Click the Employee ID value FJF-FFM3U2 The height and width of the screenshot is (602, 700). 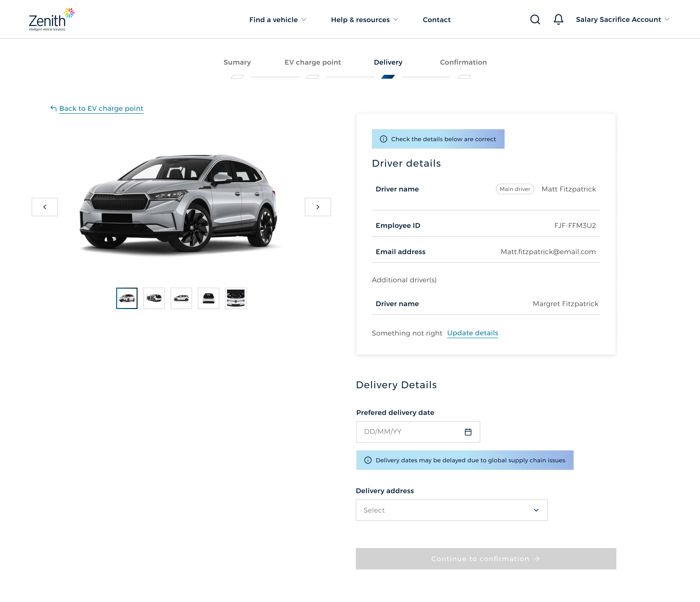click(575, 225)
